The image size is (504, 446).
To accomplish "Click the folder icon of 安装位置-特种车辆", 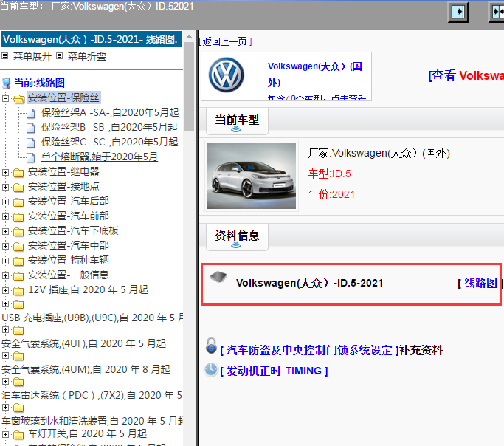I will pos(18,261).
